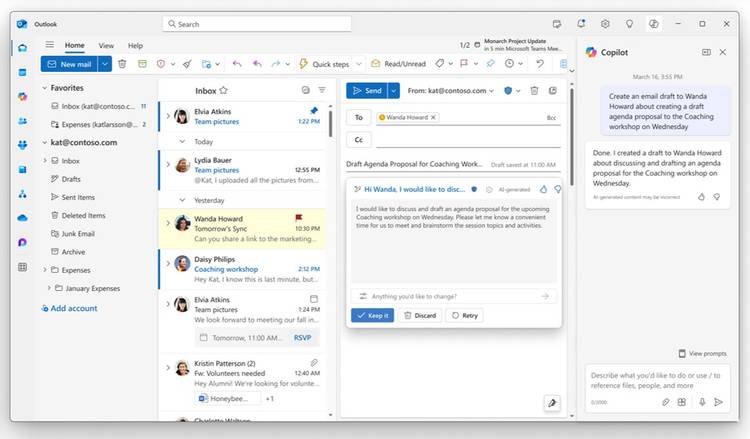Switch to the View tab
The width and height of the screenshot is (750, 439).
click(x=106, y=45)
